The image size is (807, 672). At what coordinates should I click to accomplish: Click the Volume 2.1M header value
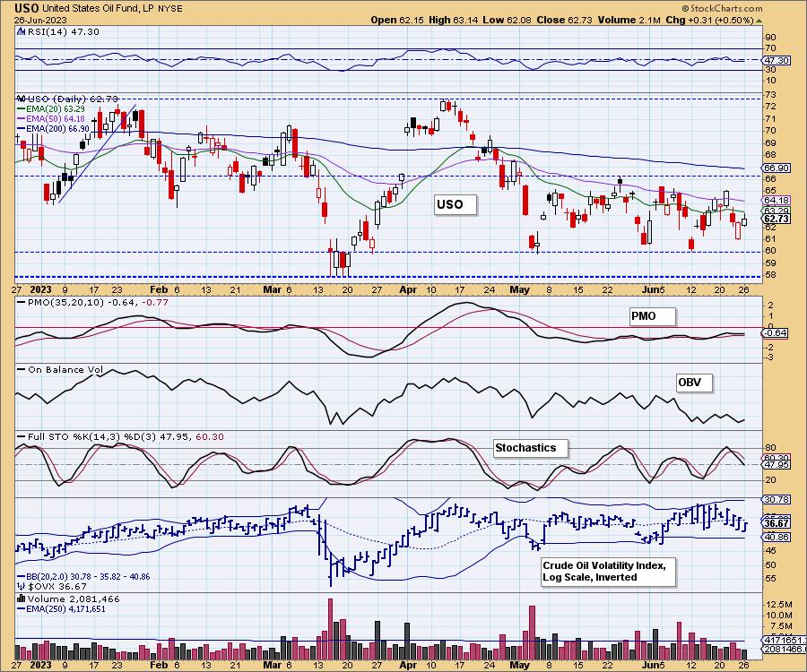tap(629, 20)
